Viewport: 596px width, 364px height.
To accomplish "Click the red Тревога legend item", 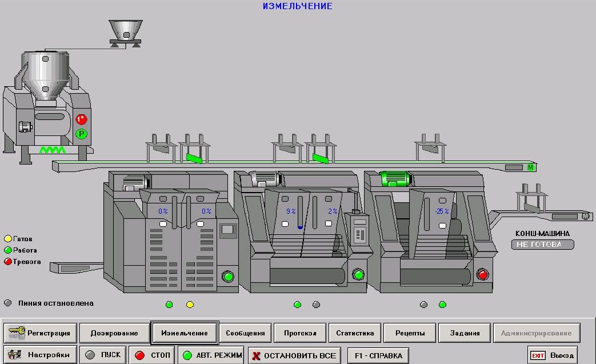I will tap(22, 261).
